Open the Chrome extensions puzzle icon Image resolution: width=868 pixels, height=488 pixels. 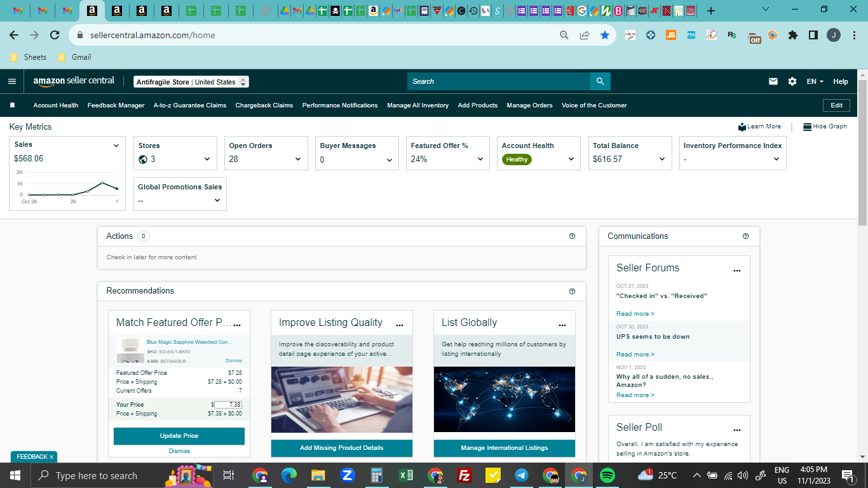point(793,36)
